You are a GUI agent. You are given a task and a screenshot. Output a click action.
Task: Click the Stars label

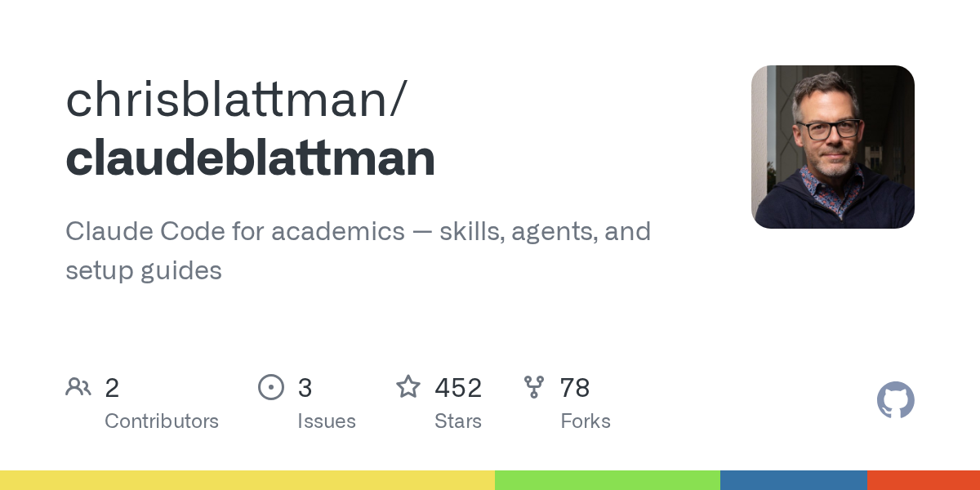458,421
